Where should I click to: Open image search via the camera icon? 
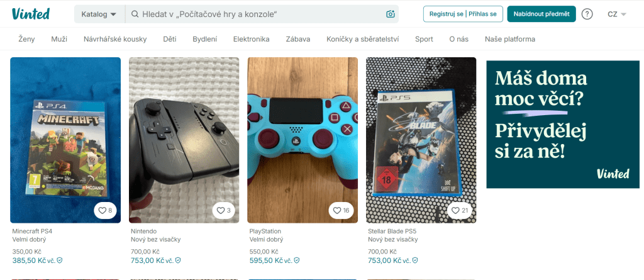point(391,14)
